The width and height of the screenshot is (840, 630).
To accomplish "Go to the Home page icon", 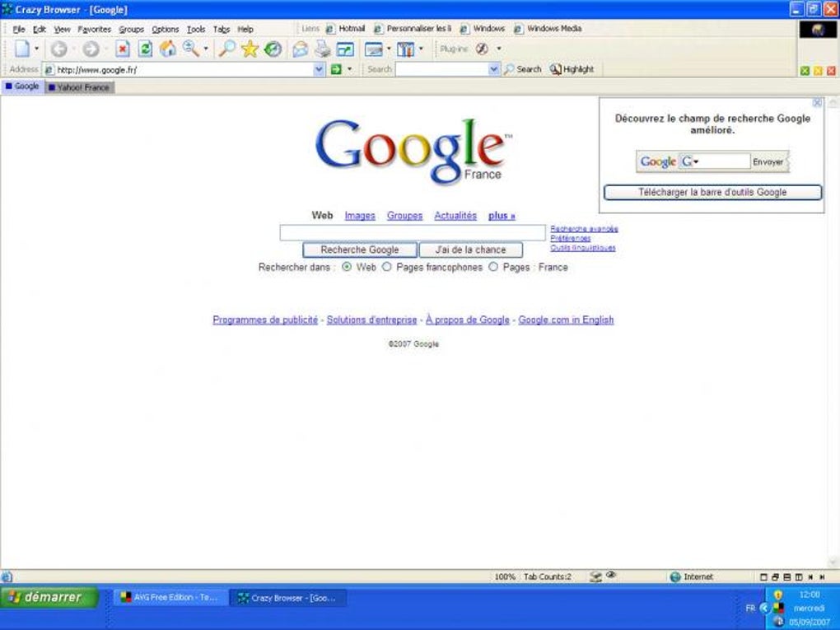I will point(168,49).
